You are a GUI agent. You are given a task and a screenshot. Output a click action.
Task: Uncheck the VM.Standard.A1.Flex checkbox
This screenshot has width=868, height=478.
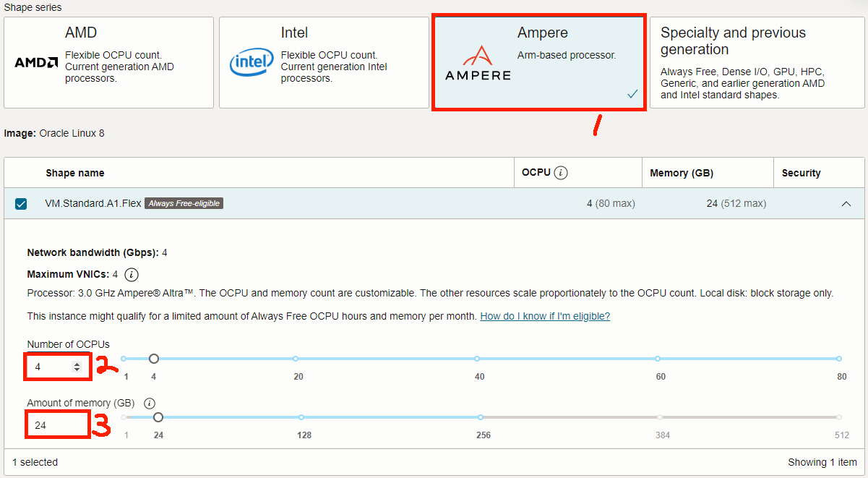(21, 204)
